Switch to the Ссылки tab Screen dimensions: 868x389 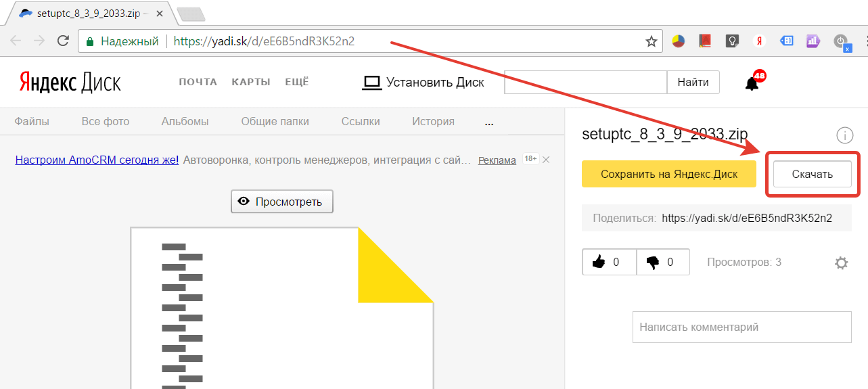click(x=361, y=122)
